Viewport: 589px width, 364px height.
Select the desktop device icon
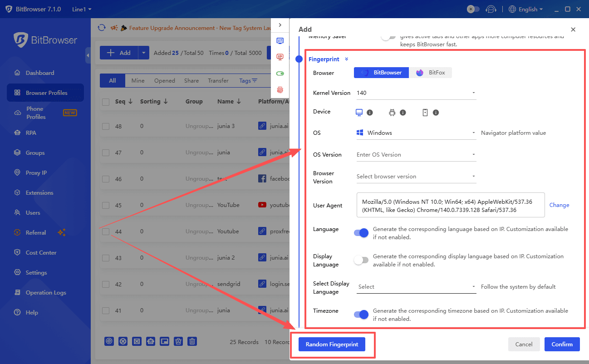point(359,113)
